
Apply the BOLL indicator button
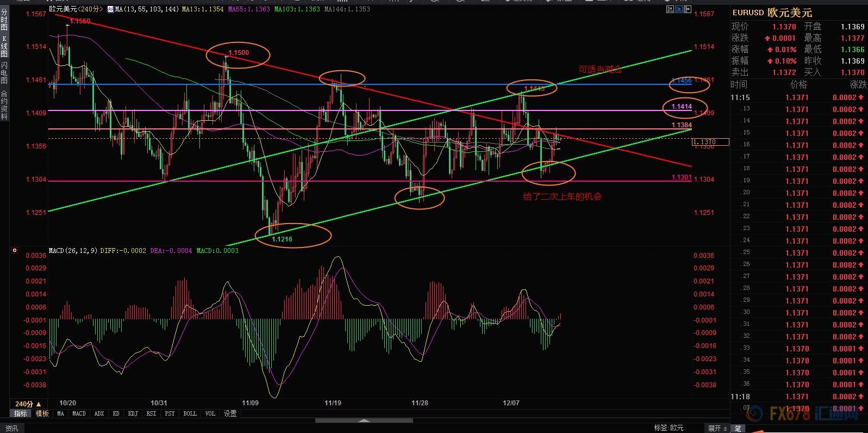click(x=190, y=413)
